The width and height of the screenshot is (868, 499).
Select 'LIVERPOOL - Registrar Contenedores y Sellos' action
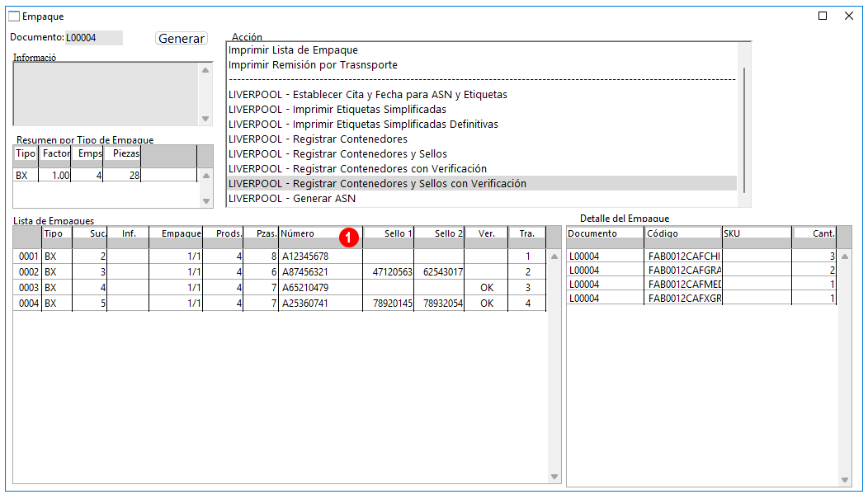(x=482, y=154)
